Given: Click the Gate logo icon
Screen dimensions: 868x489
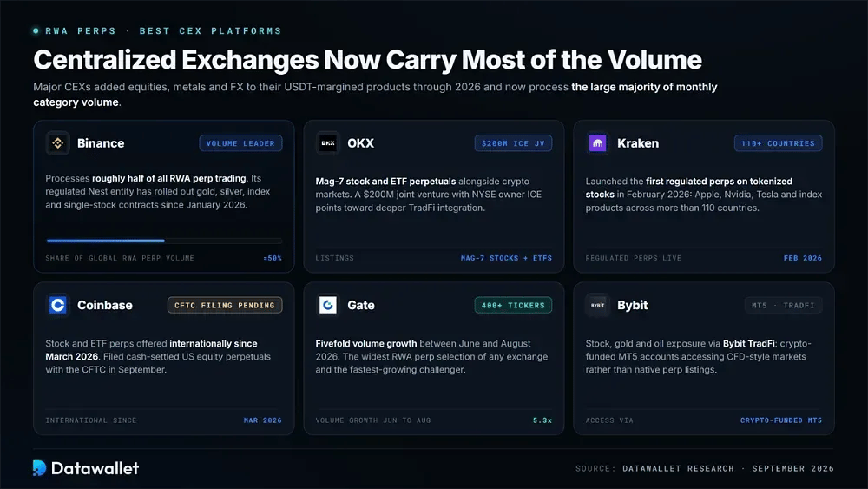Looking at the screenshot, I should 328,305.
